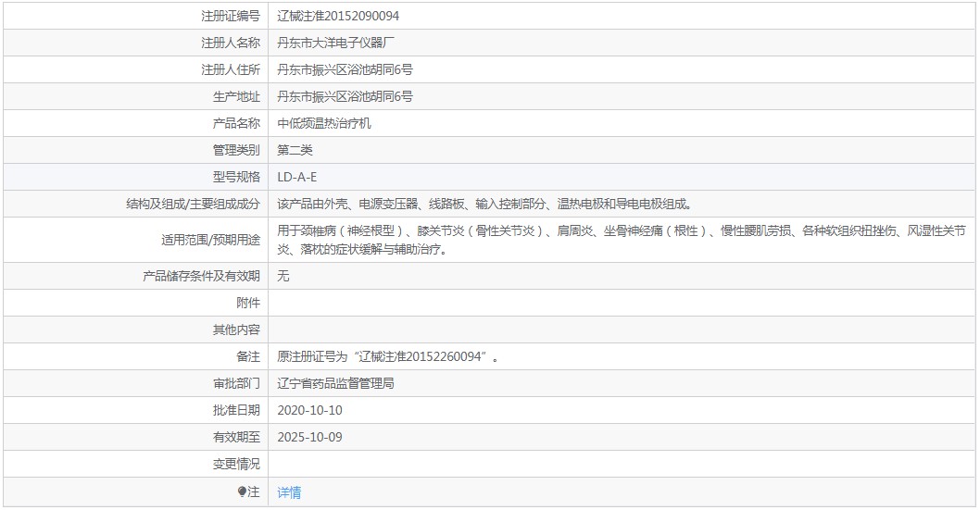Click the 注册人名称 label

pyautogui.click(x=230, y=44)
